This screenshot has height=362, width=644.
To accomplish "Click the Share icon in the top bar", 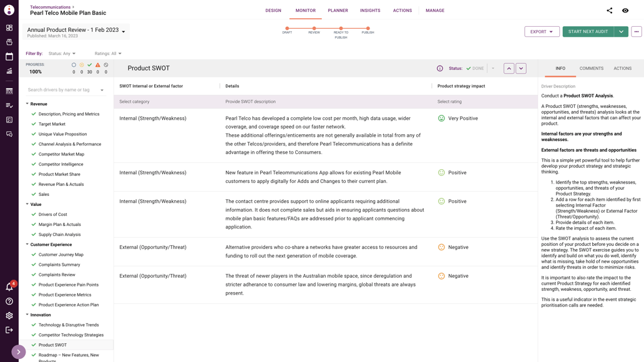I will [x=610, y=11].
